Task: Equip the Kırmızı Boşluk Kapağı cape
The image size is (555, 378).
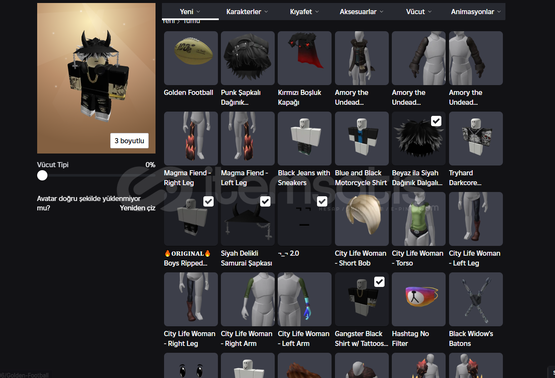Action: point(304,58)
